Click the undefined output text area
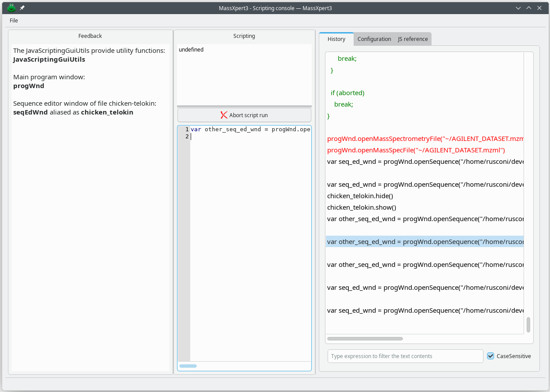The width and height of the screenshot is (550, 392). (x=244, y=75)
